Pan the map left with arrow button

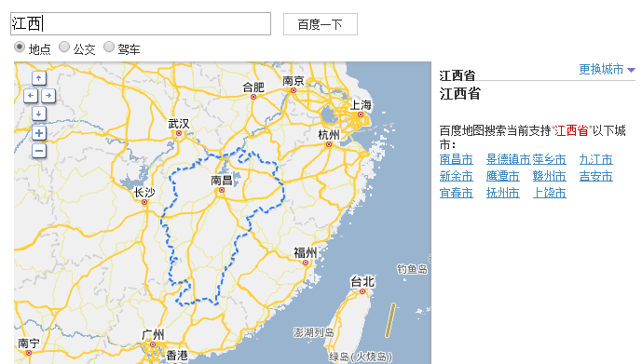coord(31,96)
